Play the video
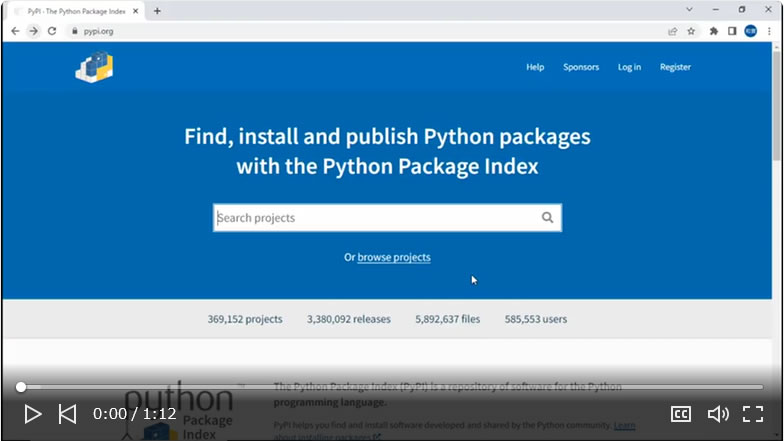Image resolution: width=784 pixels, height=441 pixels. coord(32,414)
